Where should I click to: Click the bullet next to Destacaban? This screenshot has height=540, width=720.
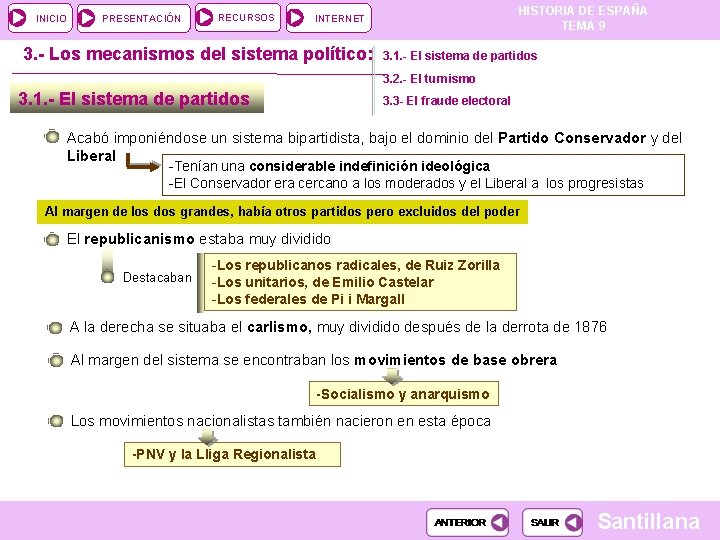107,276
